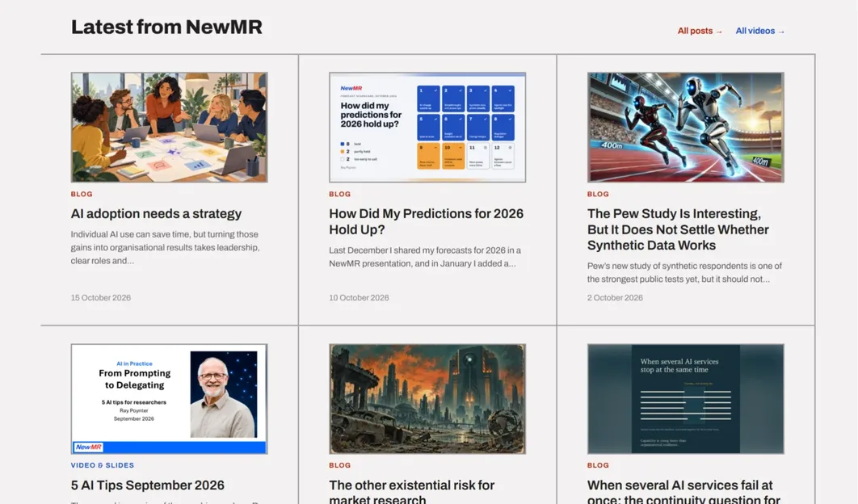The width and height of the screenshot is (858, 504).
Task: Click the BLOG label above the predictions article
Action: click(x=340, y=195)
